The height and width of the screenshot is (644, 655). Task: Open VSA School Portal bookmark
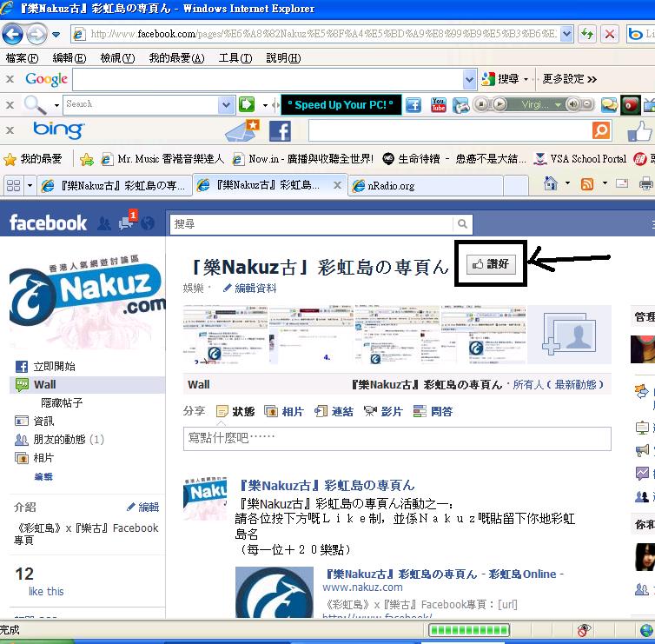click(x=581, y=159)
